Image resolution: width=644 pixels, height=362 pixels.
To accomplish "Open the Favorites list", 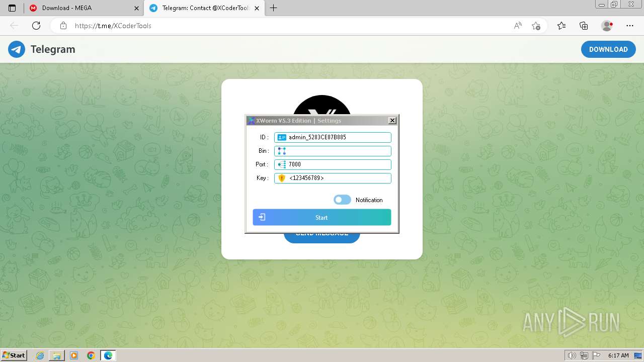I will coord(561,26).
